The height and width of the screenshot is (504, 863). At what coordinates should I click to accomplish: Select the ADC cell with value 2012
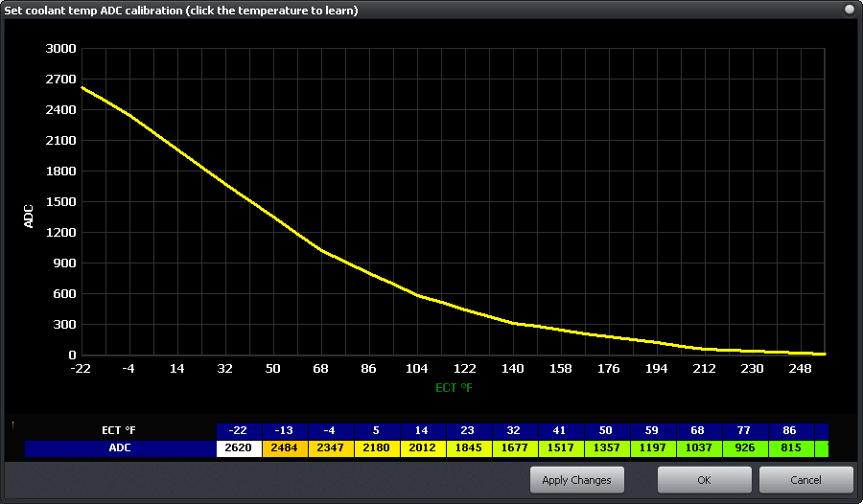point(423,447)
